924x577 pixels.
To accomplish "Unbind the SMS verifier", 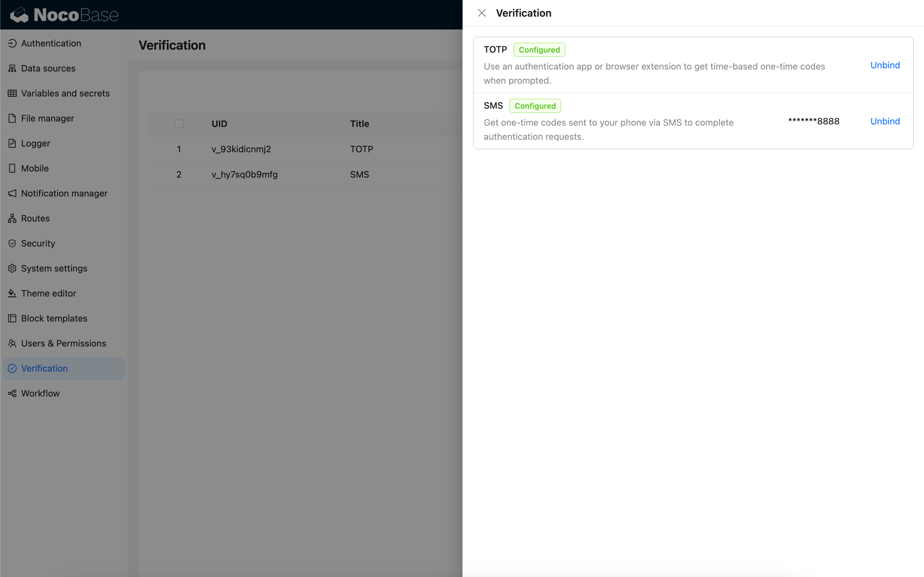I will click(885, 121).
